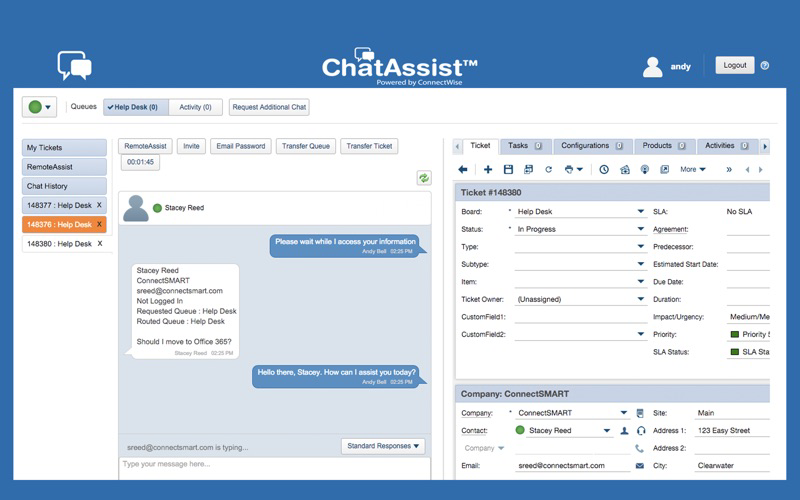Open the Ticket Owner dropdown

click(x=640, y=299)
